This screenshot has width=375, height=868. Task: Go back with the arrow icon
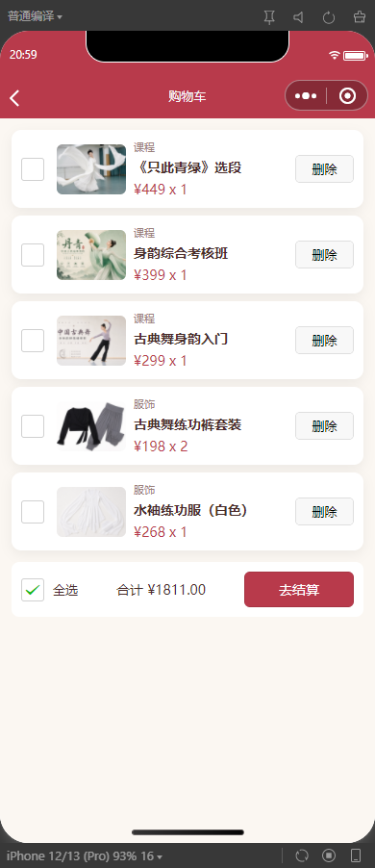point(14,98)
